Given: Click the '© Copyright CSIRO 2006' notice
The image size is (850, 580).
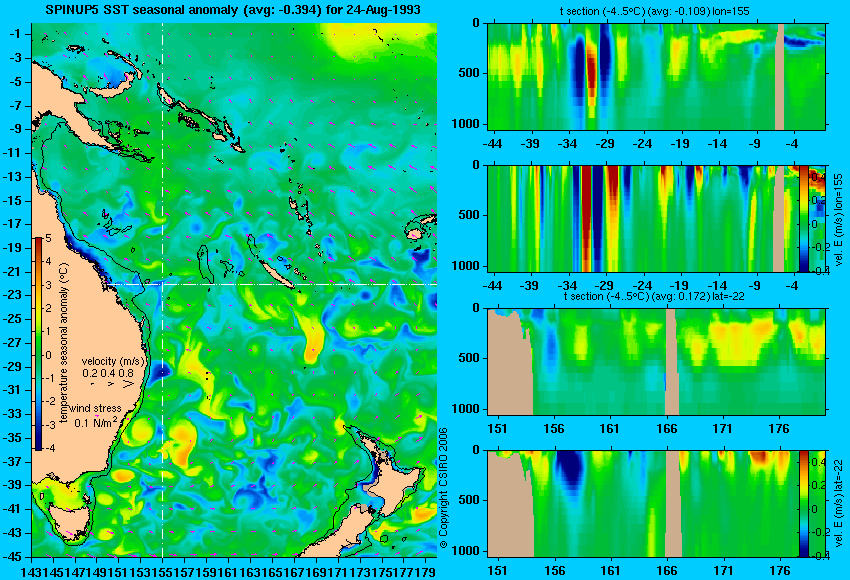Looking at the screenshot, I should (x=443, y=488).
